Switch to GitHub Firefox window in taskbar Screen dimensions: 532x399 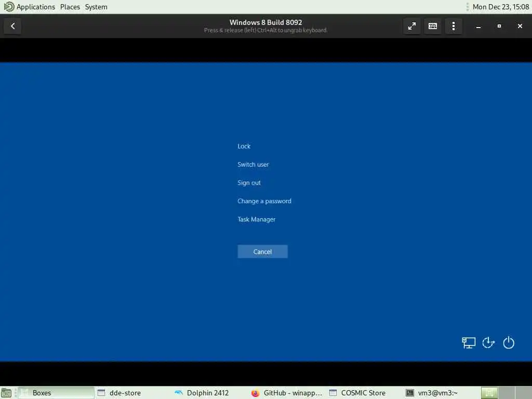[287, 393]
